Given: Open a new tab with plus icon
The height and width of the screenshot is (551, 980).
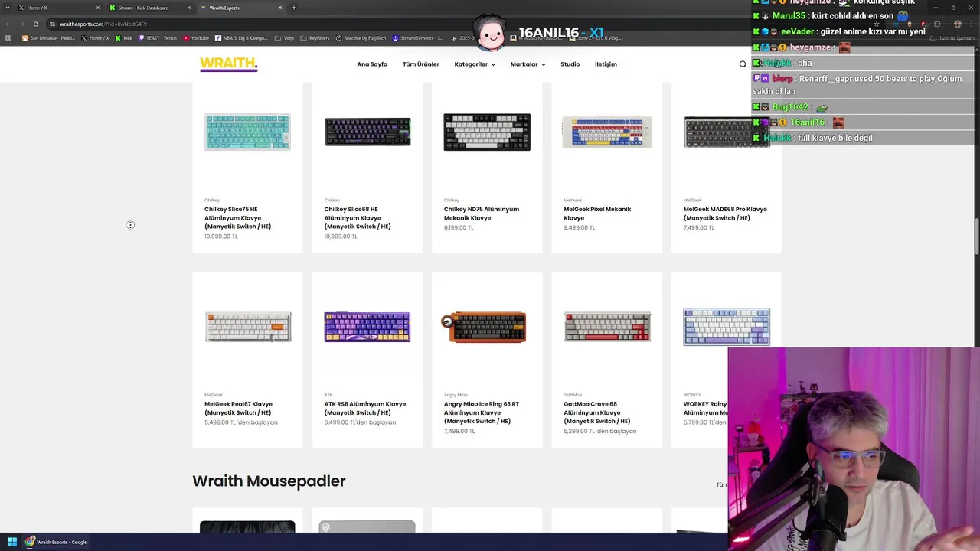Looking at the screenshot, I should click(293, 8).
